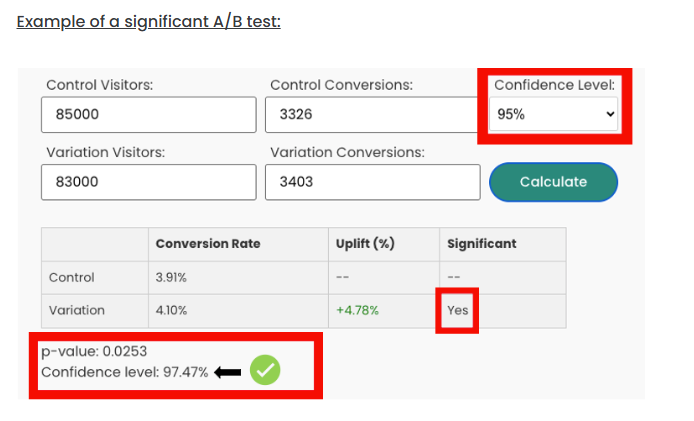The height and width of the screenshot is (421, 694).
Task: Click the Control row label in the table
Action: 72,277
